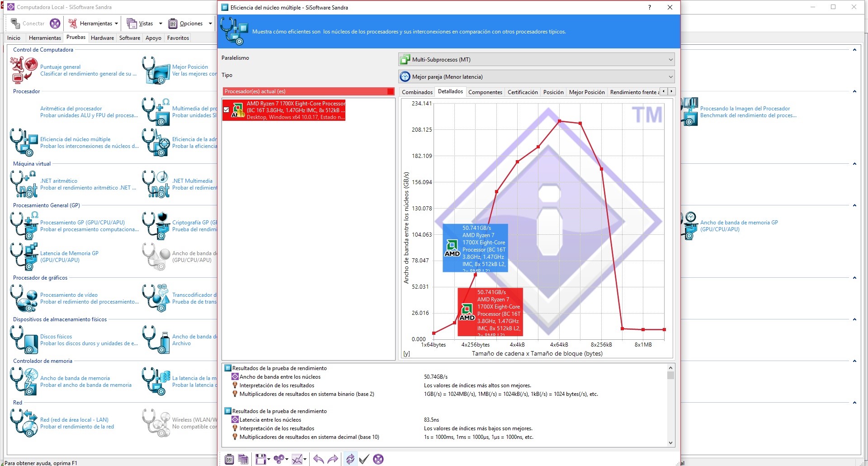
Task: Click the results list scrollbar down arrow
Action: (x=671, y=443)
